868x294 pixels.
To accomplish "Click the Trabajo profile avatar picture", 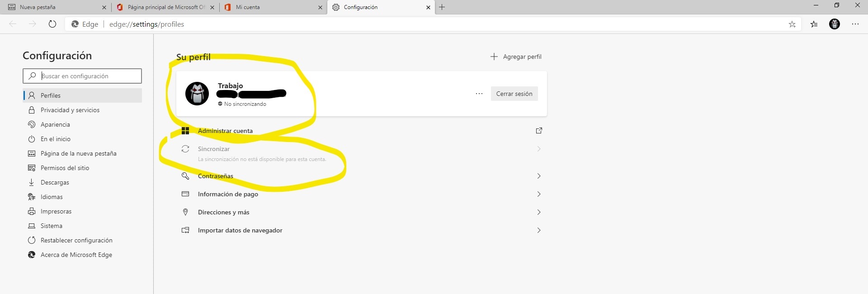I will click(x=197, y=94).
